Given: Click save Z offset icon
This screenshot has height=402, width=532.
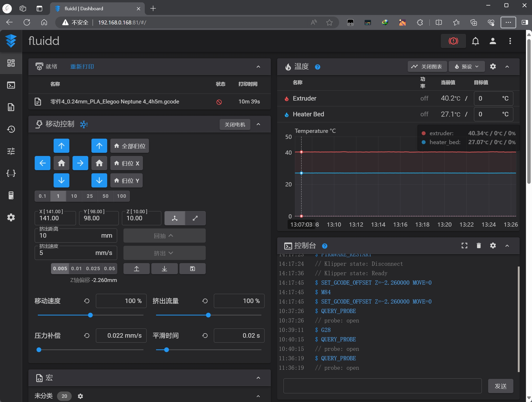Looking at the screenshot, I should coord(192,269).
